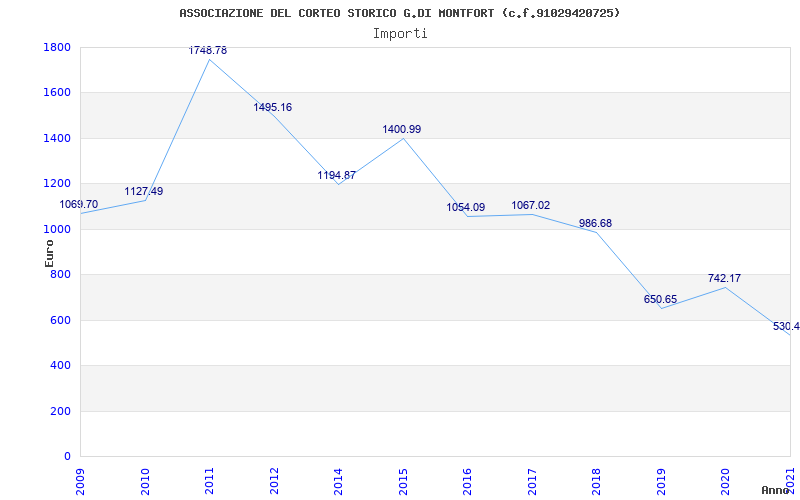
Task: Select data label 1054.09
Action: [x=466, y=208]
